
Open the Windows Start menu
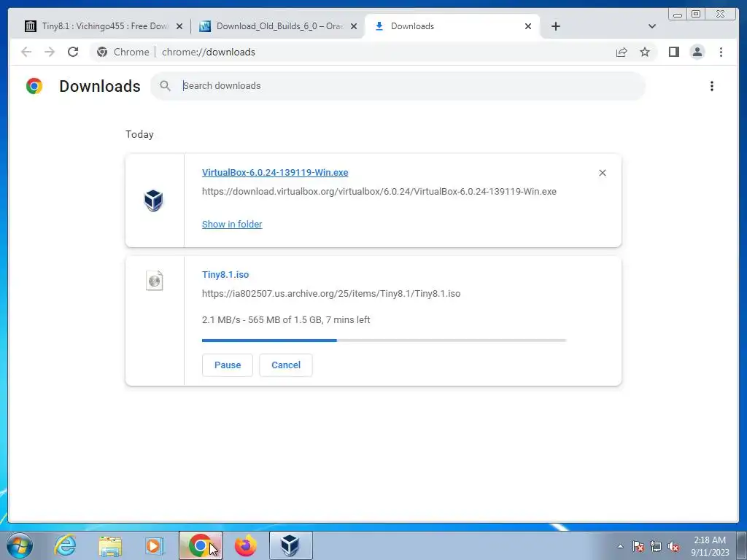point(20,545)
